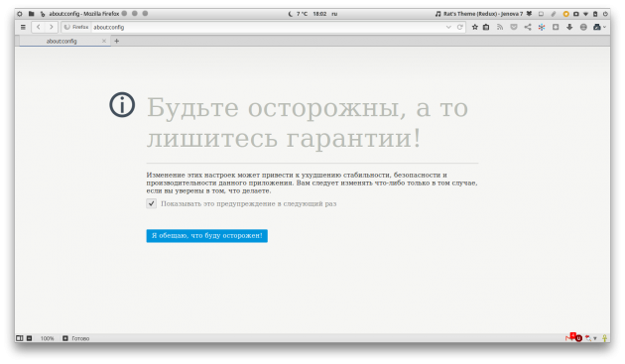Expand the dropdown arrow in status bar right
Screen dimensions: 625x364
pos(595,338)
